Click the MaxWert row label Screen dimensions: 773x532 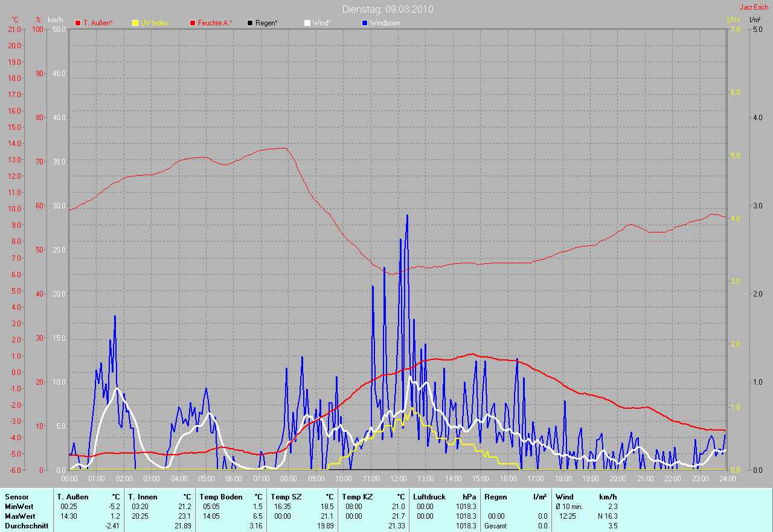click(x=20, y=516)
